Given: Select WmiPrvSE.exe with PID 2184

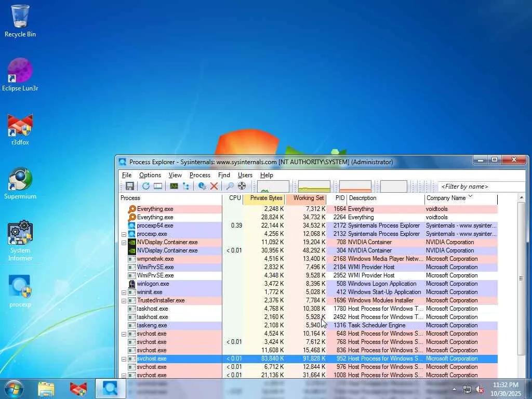Looking at the screenshot, I should tap(309, 267).
